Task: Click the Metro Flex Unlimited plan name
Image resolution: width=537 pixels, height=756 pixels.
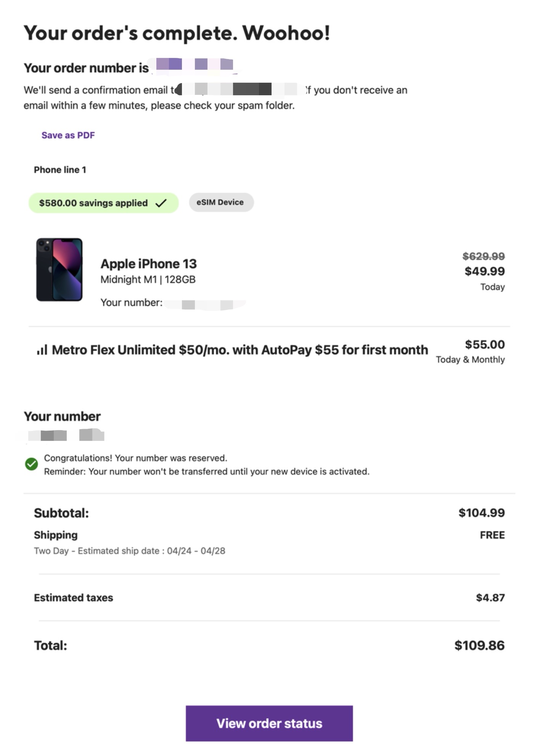Action: pyautogui.click(x=240, y=350)
